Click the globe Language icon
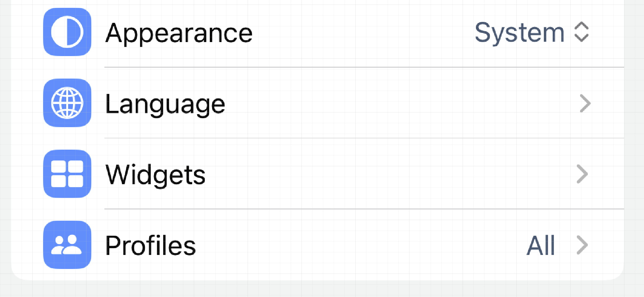 coord(67,103)
